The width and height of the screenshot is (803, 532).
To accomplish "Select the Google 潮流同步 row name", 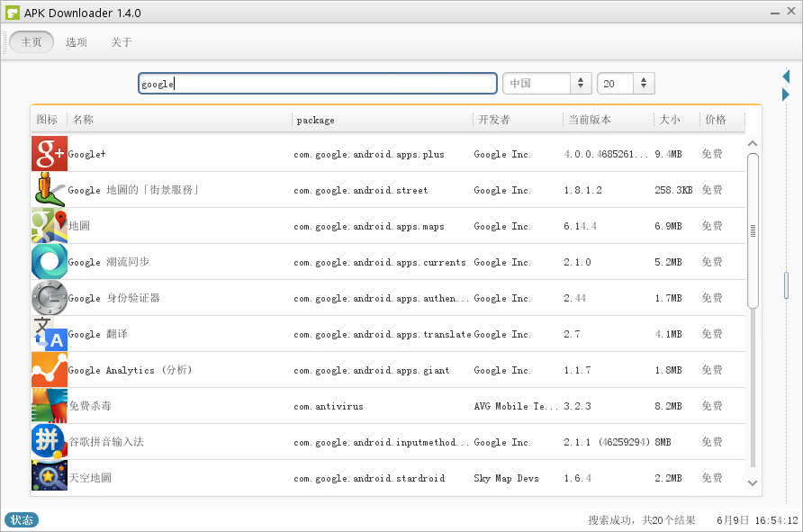I will pyautogui.click(x=109, y=262).
